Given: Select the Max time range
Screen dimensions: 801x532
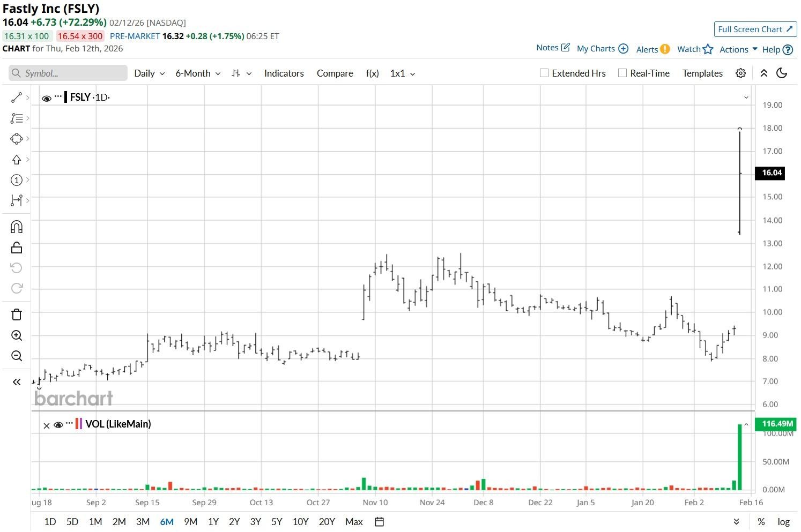Looking at the screenshot, I should click(354, 522).
